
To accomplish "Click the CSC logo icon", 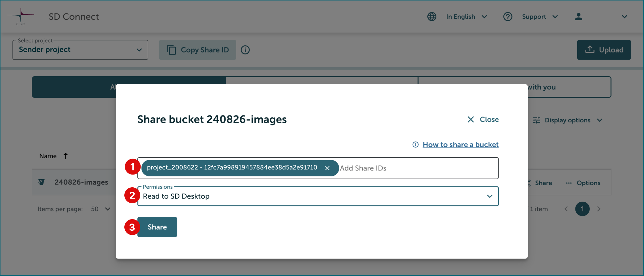I will [21, 17].
